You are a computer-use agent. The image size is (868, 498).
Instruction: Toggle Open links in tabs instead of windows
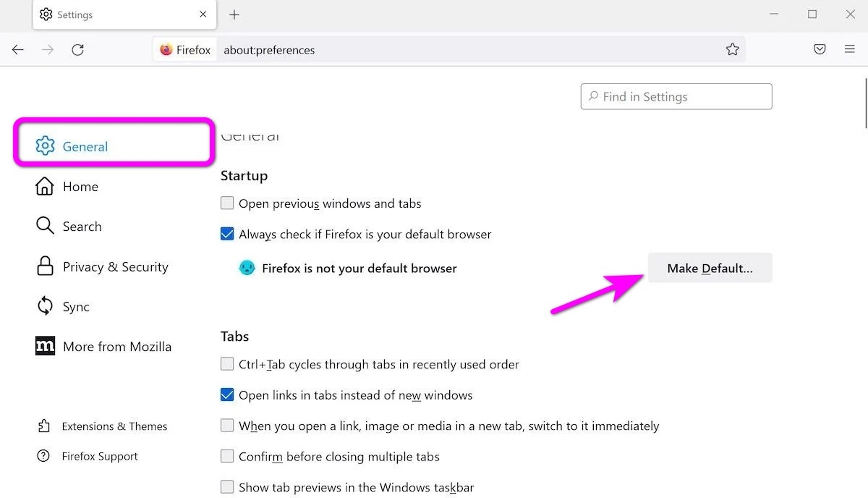tap(227, 394)
